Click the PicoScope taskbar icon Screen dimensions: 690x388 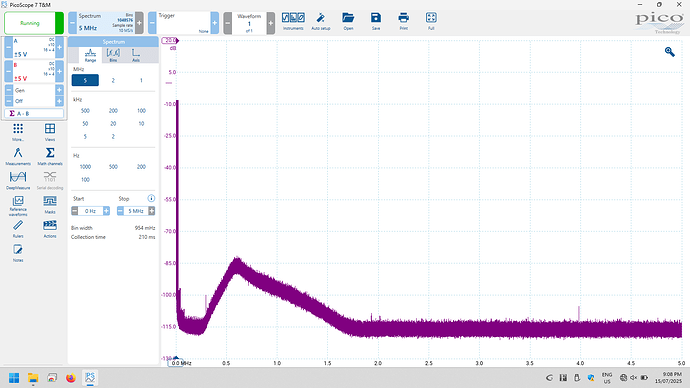coord(90,378)
